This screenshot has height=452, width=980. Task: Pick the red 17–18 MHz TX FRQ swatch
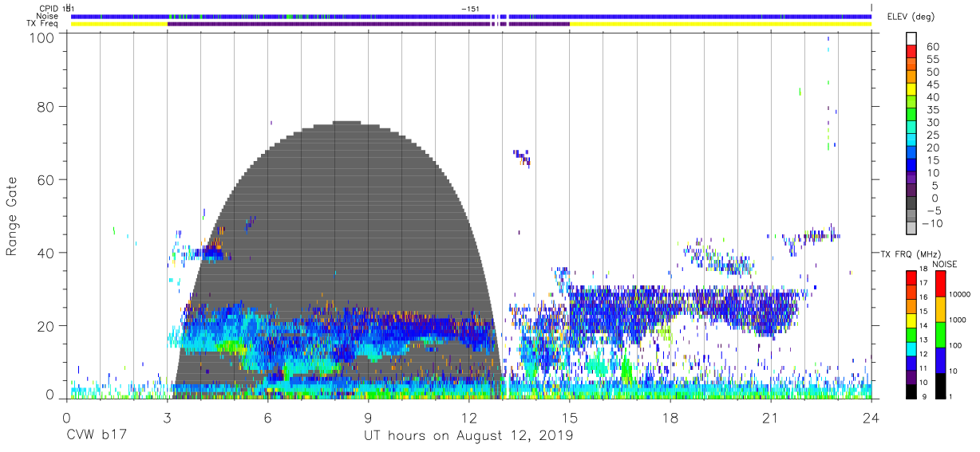coord(911,278)
